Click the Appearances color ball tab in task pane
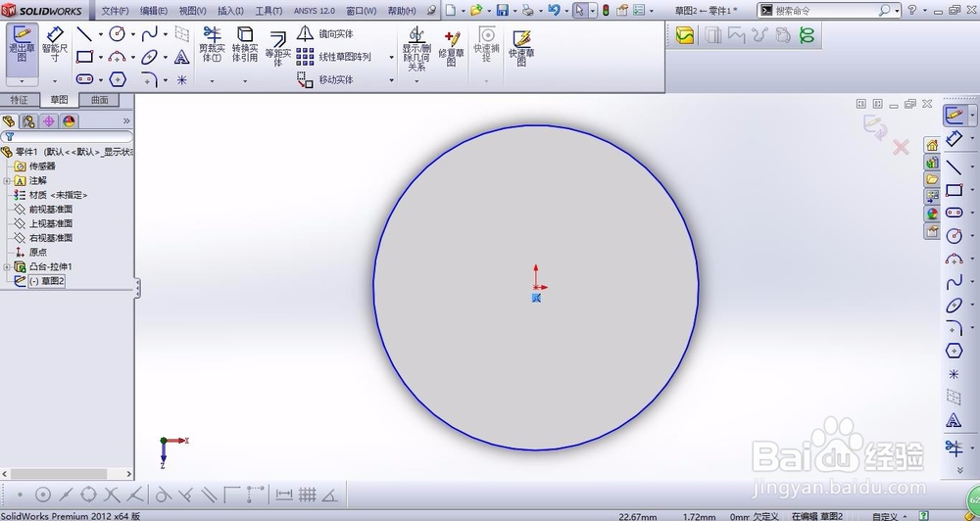This screenshot has height=521, width=980. pos(932,213)
